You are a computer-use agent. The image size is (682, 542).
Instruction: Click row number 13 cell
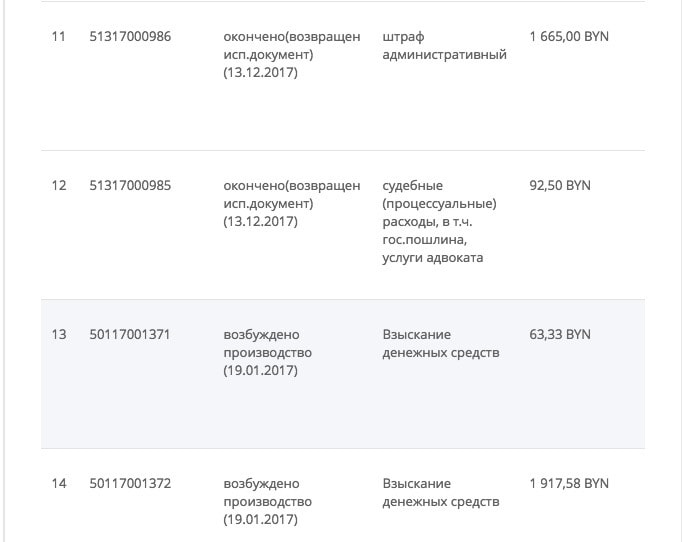click(x=58, y=335)
